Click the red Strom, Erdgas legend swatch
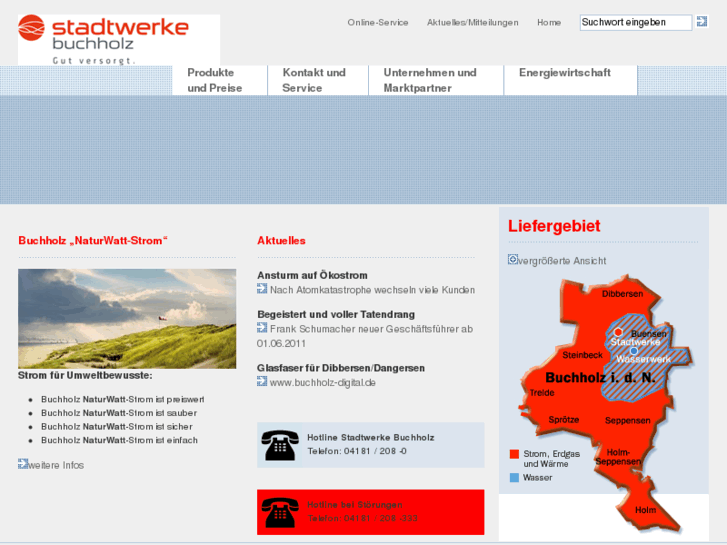This screenshot has width=727, height=545. pos(514,454)
